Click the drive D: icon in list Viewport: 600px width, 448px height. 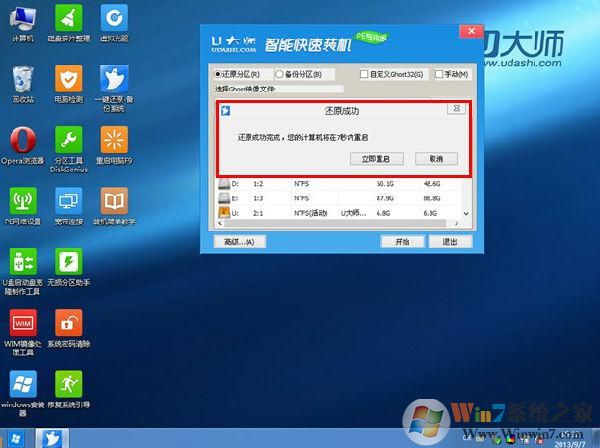tap(223, 184)
